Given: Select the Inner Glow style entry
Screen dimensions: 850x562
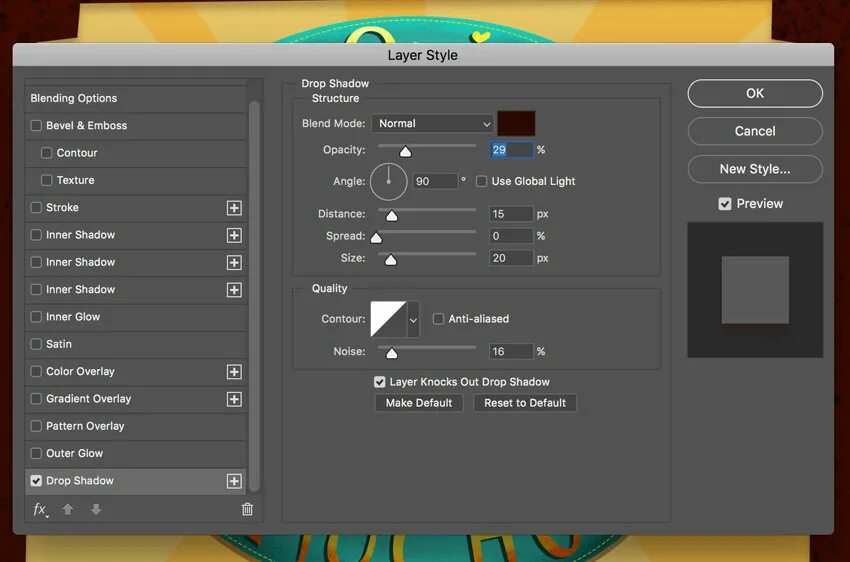Looking at the screenshot, I should click(136, 317).
